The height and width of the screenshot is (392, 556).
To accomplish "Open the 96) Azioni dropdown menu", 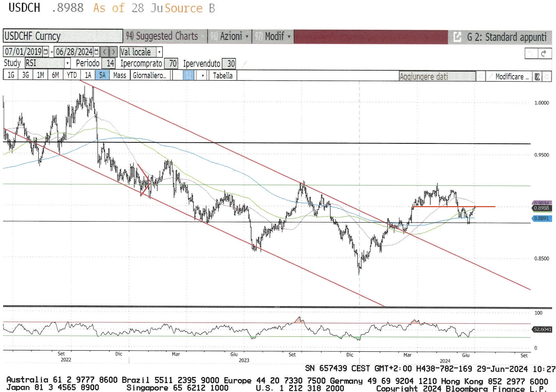I will pyautogui.click(x=229, y=36).
